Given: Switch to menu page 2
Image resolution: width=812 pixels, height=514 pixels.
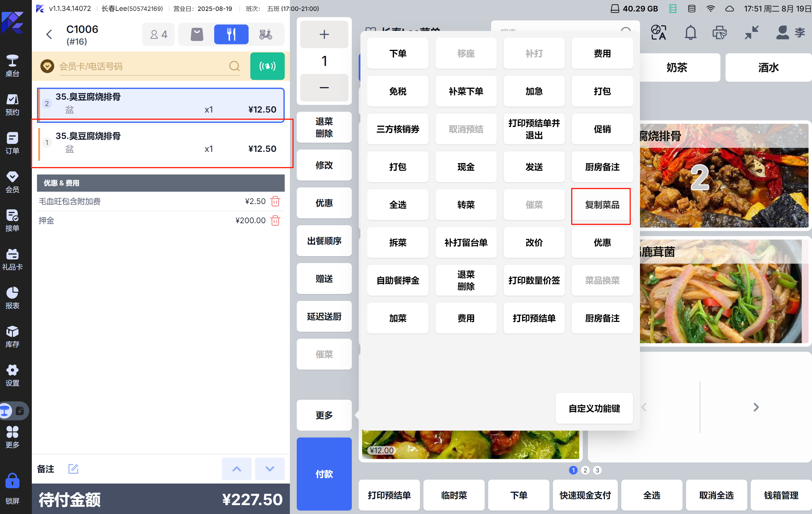Looking at the screenshot, I should 585,470.
